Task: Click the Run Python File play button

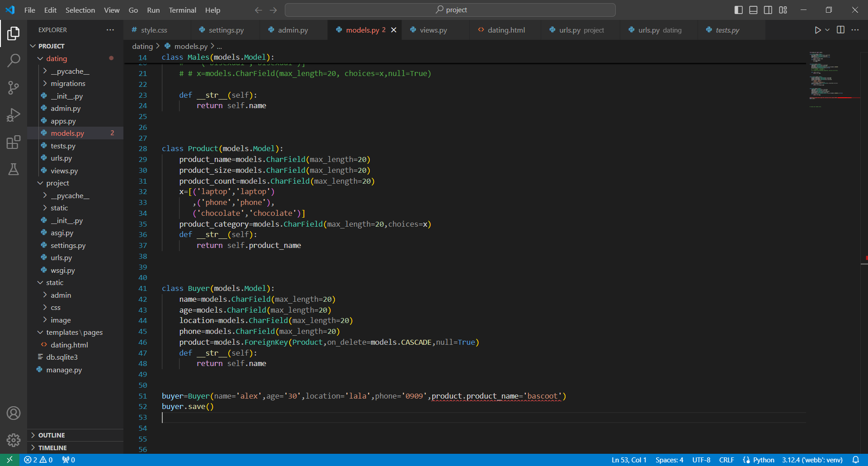Action: click(817, 30)
